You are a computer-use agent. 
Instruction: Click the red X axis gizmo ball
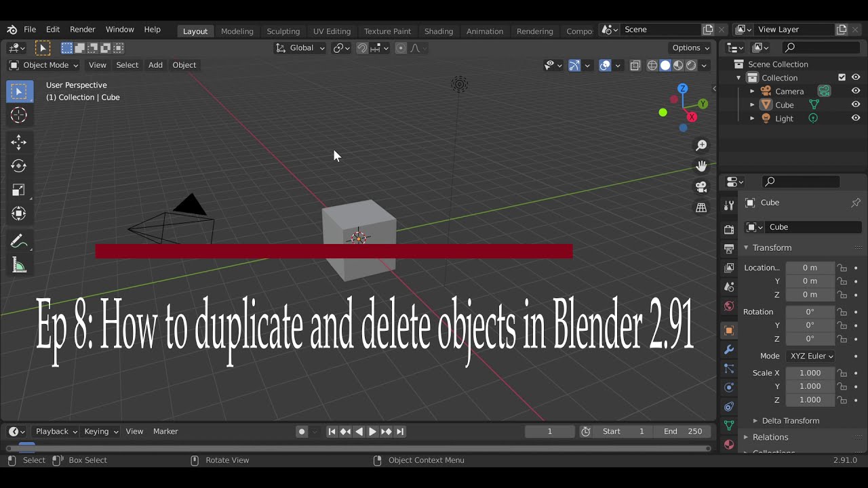692,117
